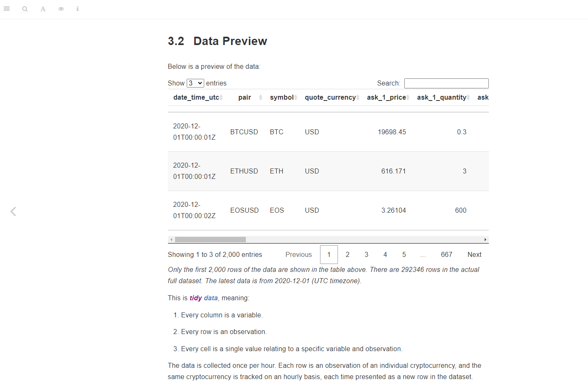The height and width of the screenshot is (387, 588).
Task: Toggle the sidebar hamburger menu icon
Action: point(7,9)
